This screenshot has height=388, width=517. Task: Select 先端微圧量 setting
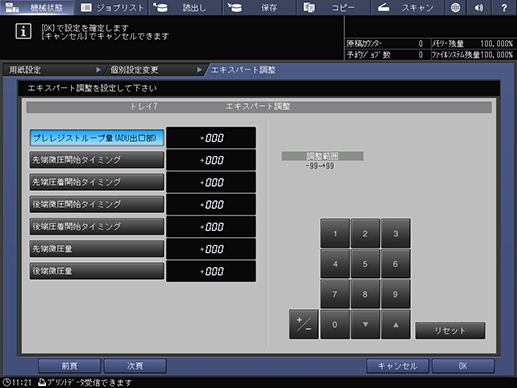(97, 249)
